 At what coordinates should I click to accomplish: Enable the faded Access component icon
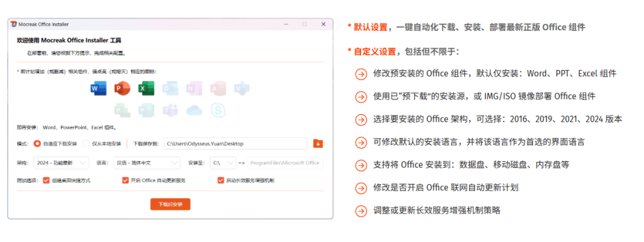click(x=218, y=88)
